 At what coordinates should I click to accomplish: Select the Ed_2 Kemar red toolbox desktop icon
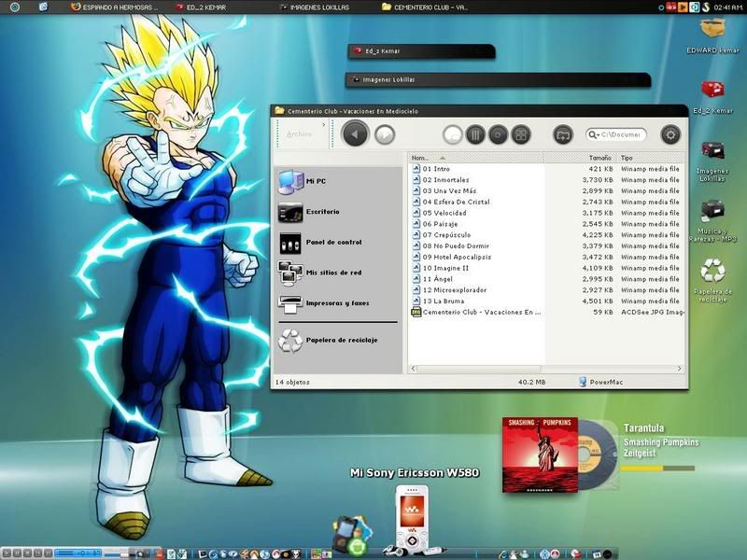click(x=712, y=89)
